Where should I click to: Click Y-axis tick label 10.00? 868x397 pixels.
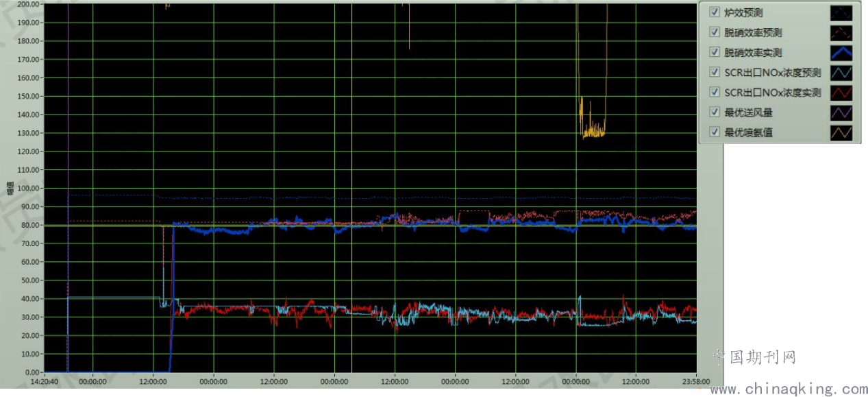(30, 354)
